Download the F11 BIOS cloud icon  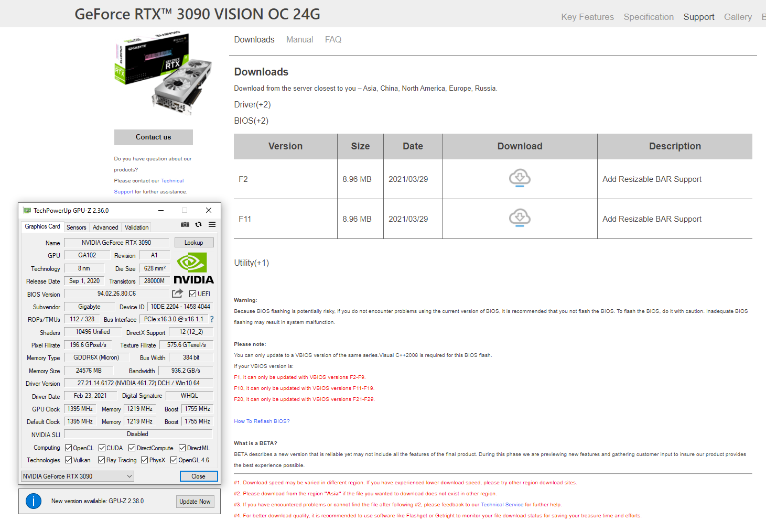520,218
